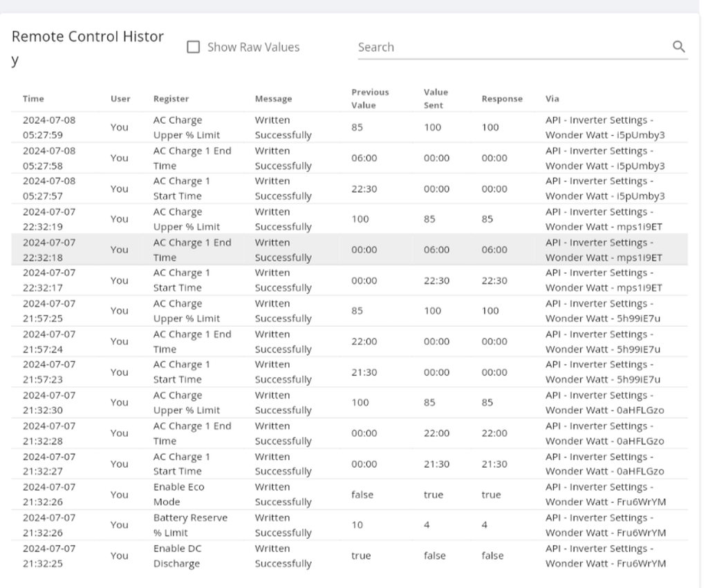Click the 2024-07-08 05:27:59 timestamp entry
Viewport: 708px width, 588px height.
[49, 127]
